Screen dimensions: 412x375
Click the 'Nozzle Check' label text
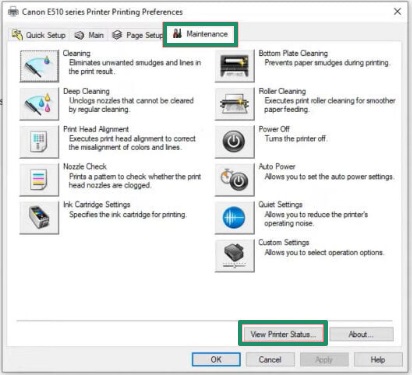point(85,166)
